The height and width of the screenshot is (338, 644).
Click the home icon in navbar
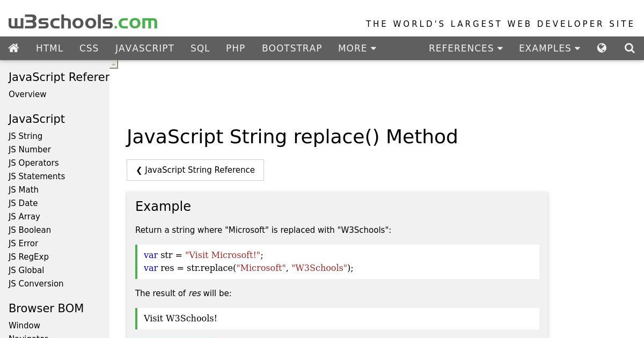pyautogui.click(x=14, y=48)
